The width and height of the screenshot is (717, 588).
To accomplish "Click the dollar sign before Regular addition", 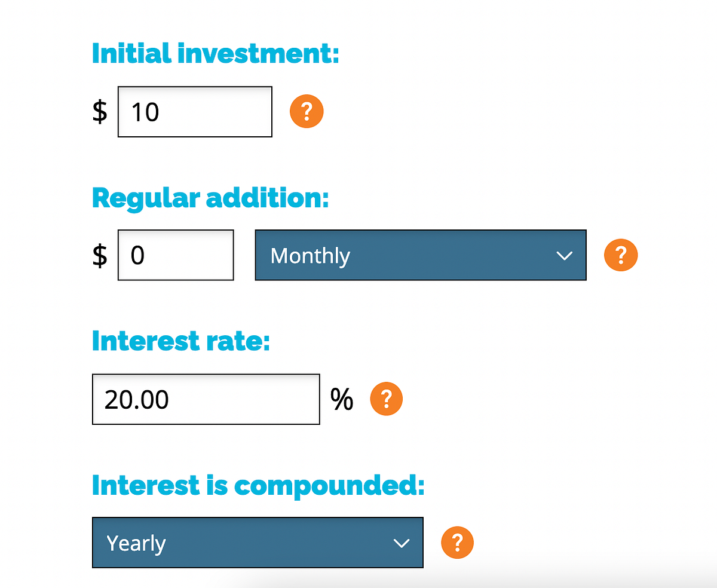I will pyautogui.click(x=99, y=255).
